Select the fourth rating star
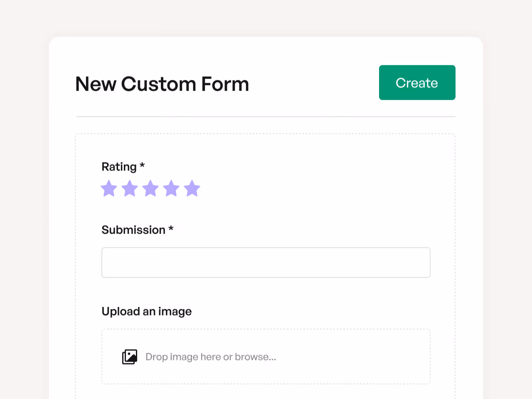 171,188
